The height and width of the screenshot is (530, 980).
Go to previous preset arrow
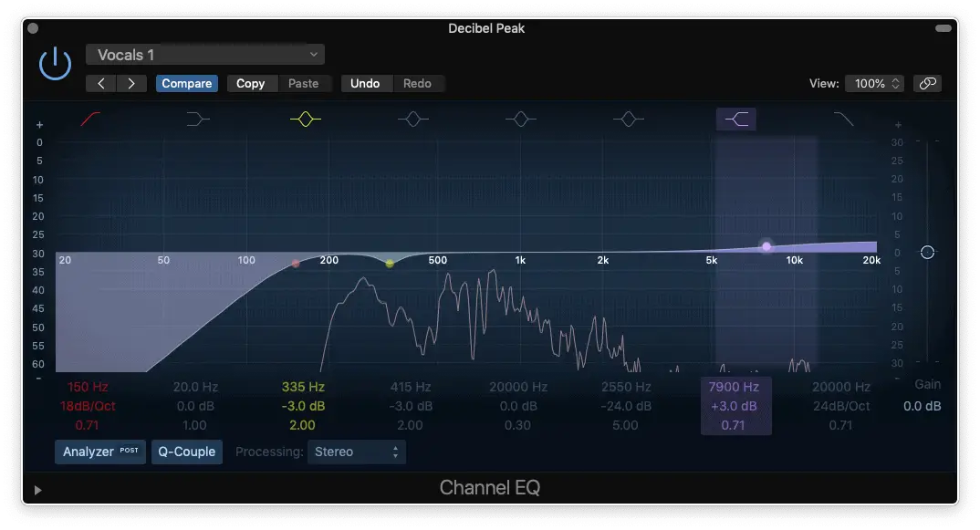point(100,84)
